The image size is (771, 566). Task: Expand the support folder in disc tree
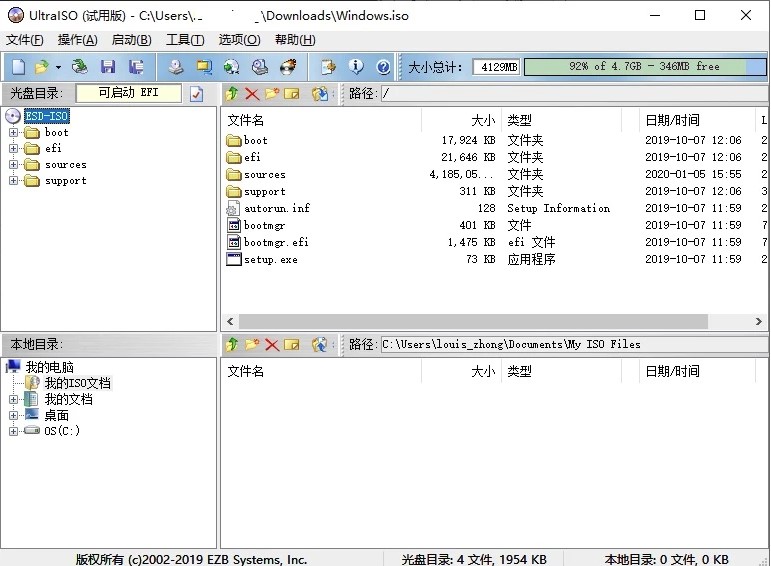(13, 180)
